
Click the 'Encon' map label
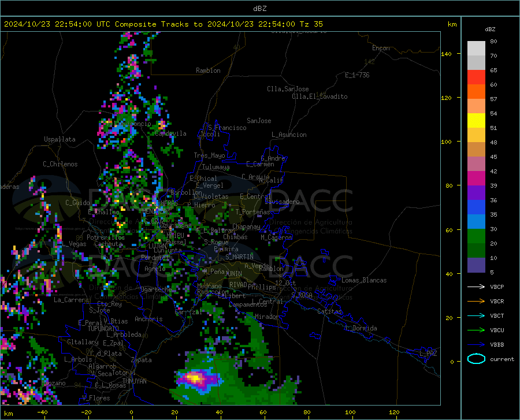click(x=381, y=48)
